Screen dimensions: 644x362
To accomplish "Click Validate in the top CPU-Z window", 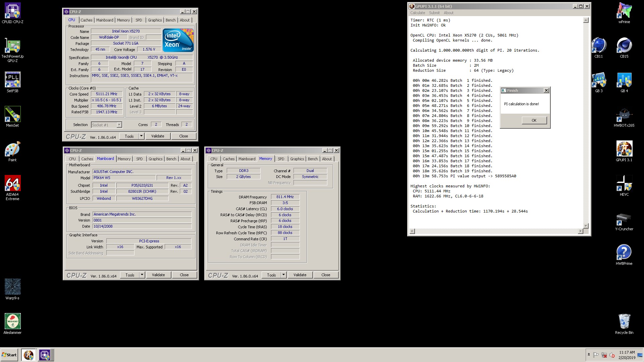I will 158,136.
